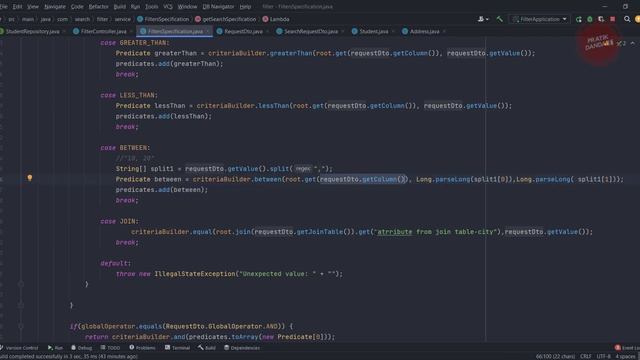Open FilterApplication run configuration dropdown
The height and width of the screenshot is (360, 640).
pos(539,19)
